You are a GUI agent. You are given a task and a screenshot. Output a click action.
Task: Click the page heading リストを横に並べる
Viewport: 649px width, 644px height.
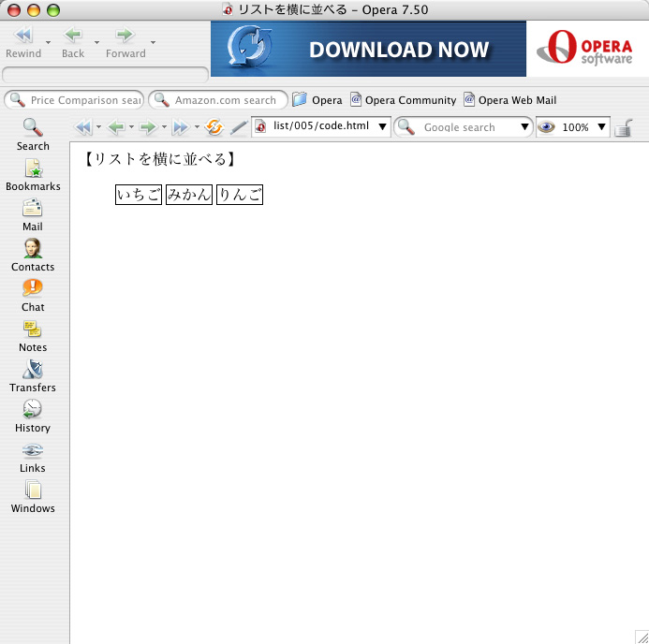(160, 159)
